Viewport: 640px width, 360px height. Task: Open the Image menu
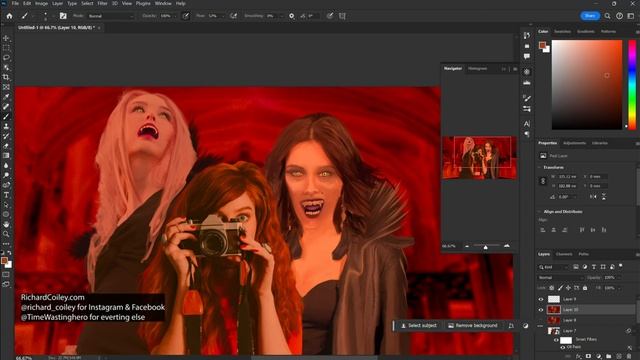coord(41,3)
